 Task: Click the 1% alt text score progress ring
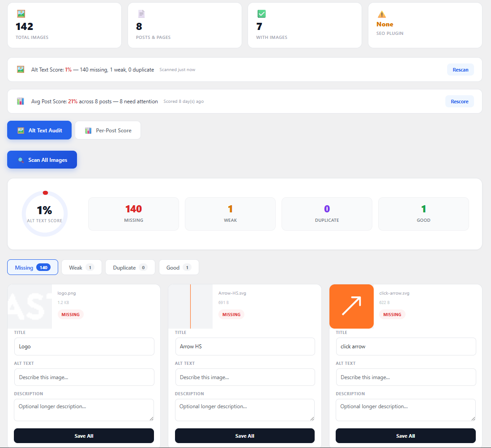pos(45,214)
